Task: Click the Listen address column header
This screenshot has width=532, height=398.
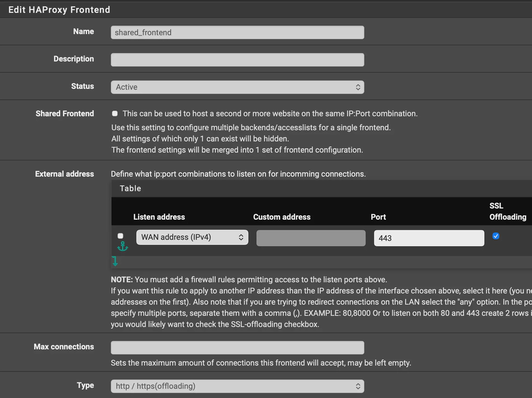Action: coord(159,217)
